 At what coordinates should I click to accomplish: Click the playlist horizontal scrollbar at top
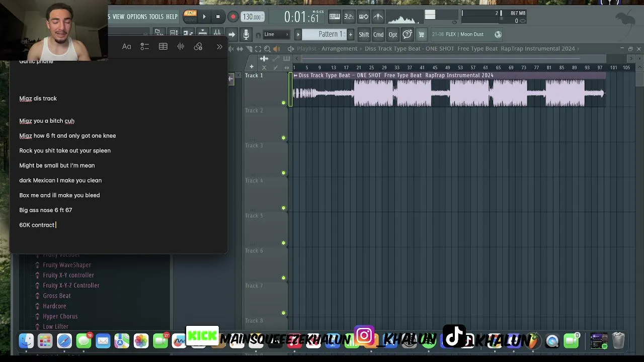(x=441, y=58)
